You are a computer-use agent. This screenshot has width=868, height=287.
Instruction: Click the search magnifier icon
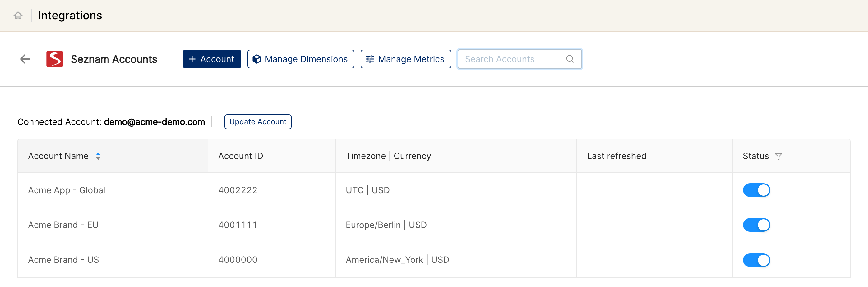570,59
